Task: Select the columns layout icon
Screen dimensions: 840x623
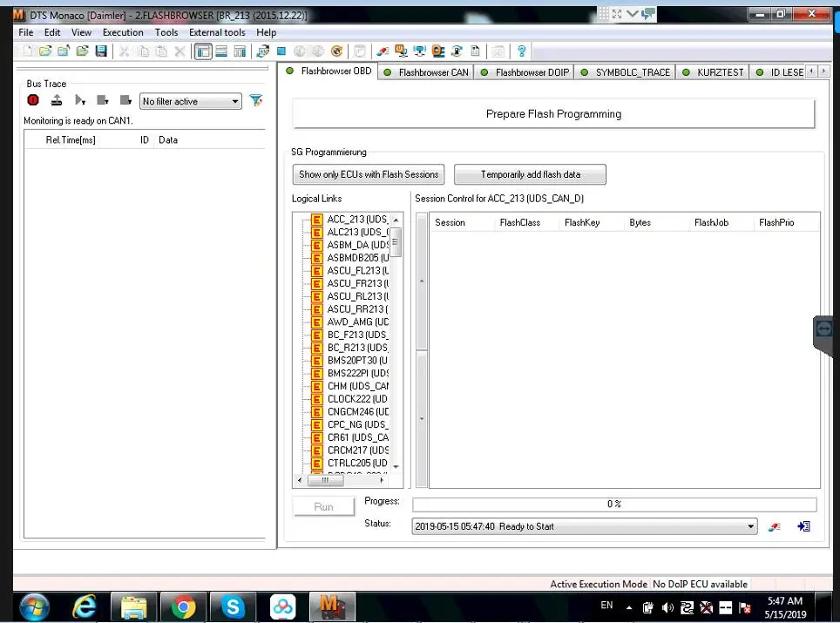Action: click(240, 51)
